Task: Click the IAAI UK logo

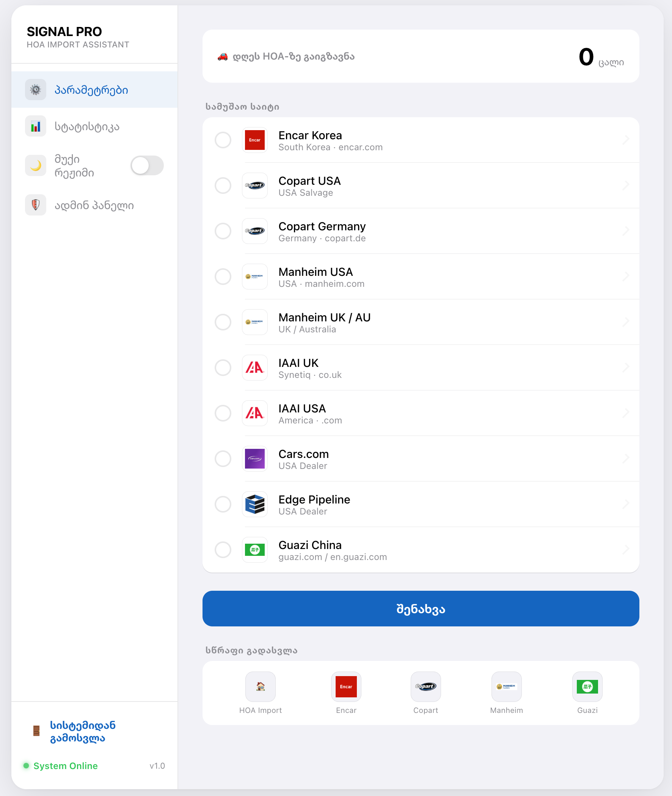Action: point(255,367)
